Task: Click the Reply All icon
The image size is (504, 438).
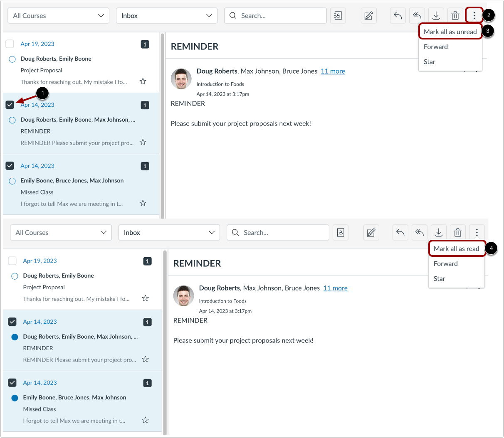Action: 417,15
